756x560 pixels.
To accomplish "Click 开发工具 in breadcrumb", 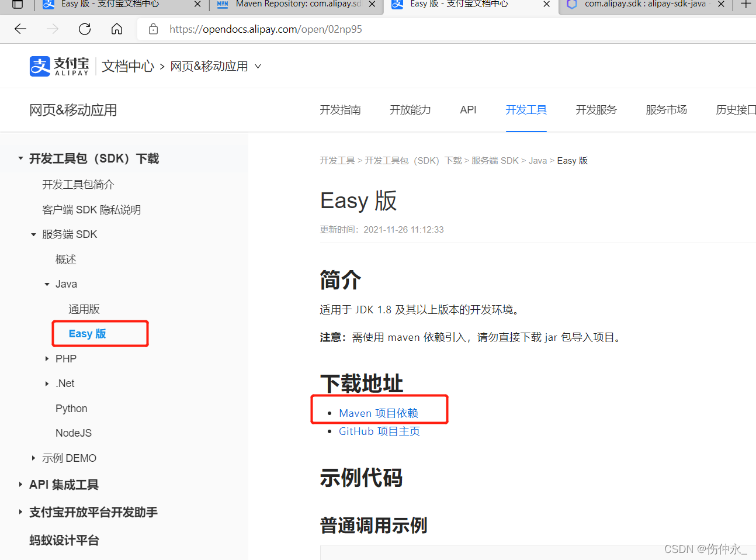I will (337, 161).
